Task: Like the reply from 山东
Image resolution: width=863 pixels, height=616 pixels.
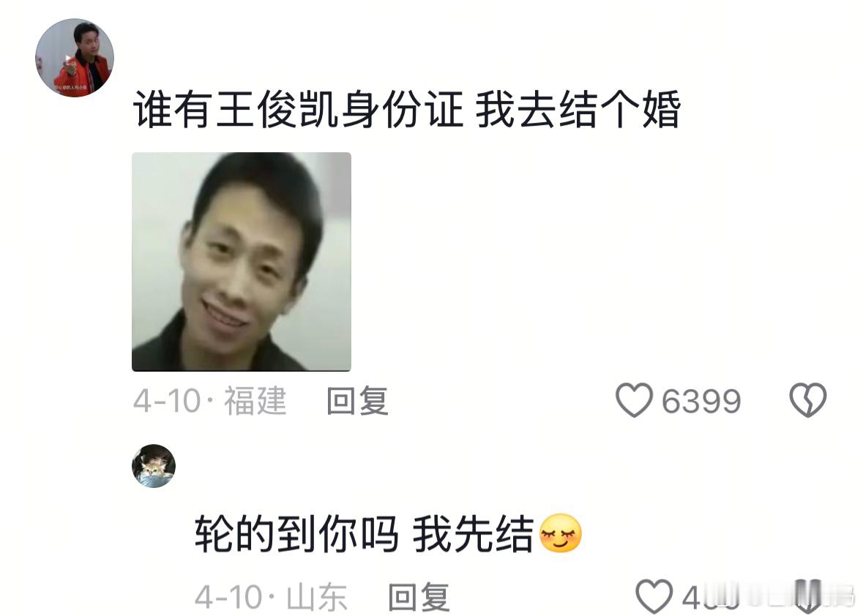Action: (x=654, y=597)
